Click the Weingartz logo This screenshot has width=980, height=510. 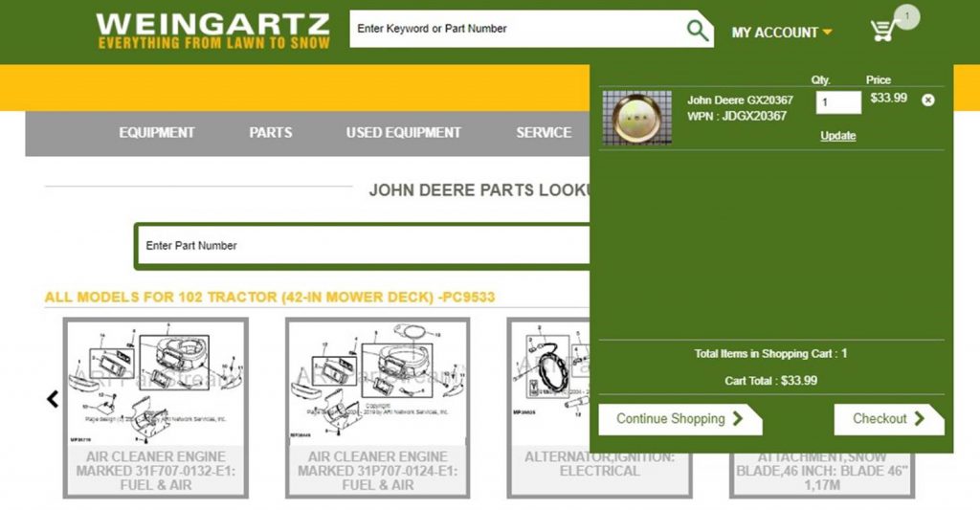tap(213, 31)
